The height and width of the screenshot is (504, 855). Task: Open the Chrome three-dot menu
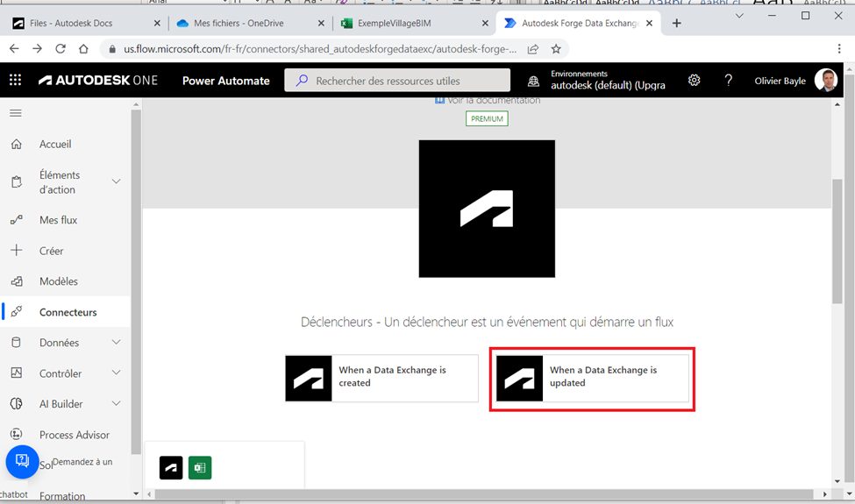click(839, 48)
